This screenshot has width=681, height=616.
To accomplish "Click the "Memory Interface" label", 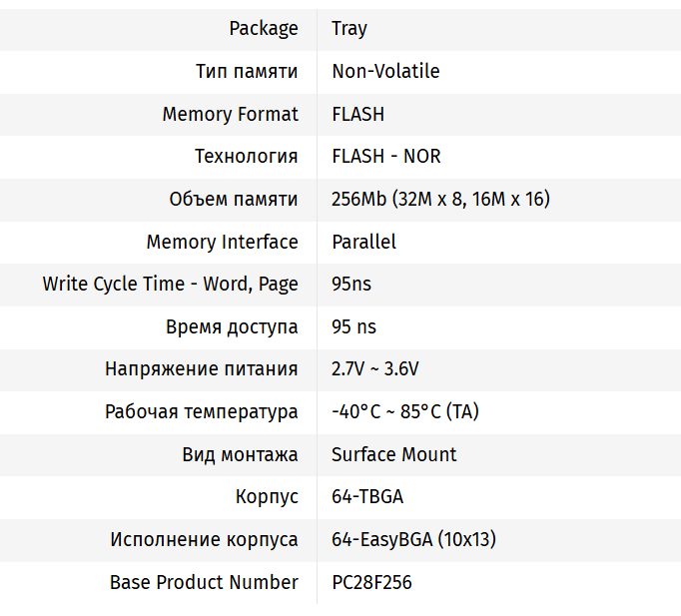I will coord(222,242).
